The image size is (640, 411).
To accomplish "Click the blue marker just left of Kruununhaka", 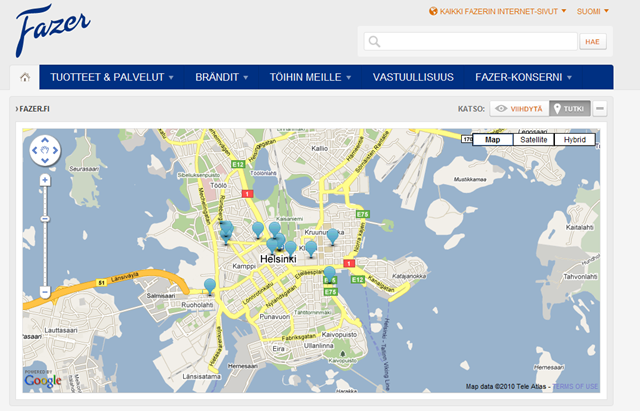I will coord(311,248).
